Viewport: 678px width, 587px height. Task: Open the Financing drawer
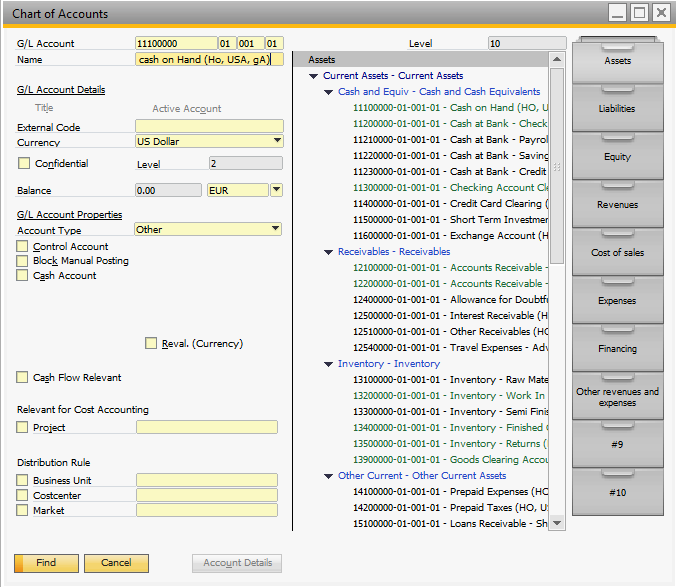(617, 349)
